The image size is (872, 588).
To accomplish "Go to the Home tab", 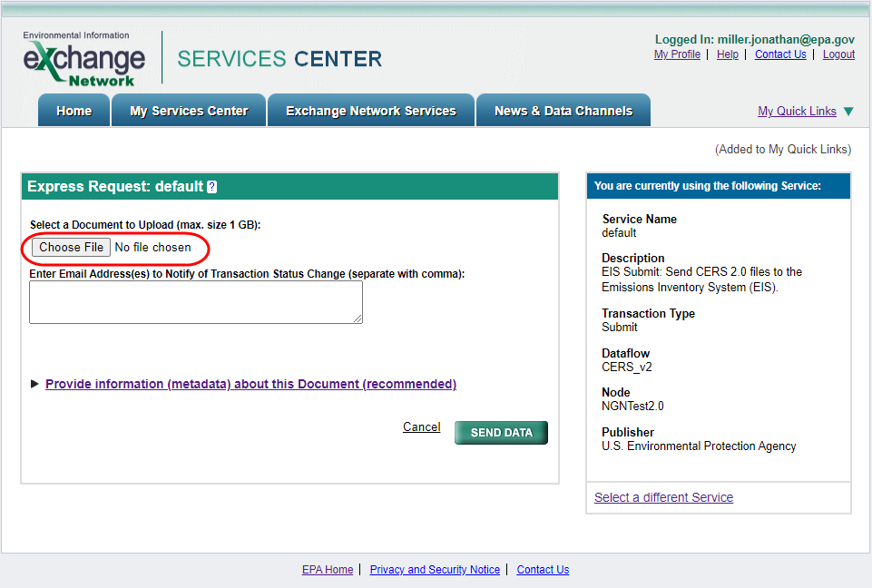I will 74,111.
